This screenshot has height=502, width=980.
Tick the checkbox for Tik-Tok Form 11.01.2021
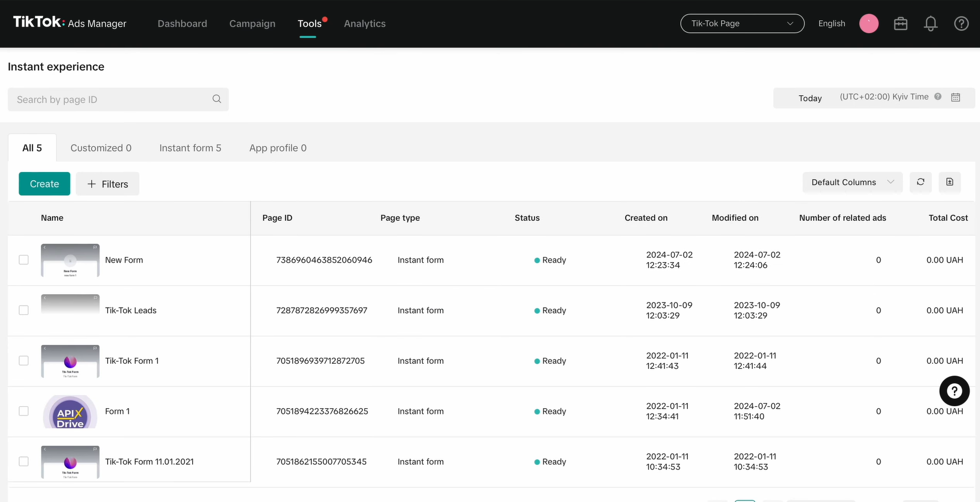[24, 461]
